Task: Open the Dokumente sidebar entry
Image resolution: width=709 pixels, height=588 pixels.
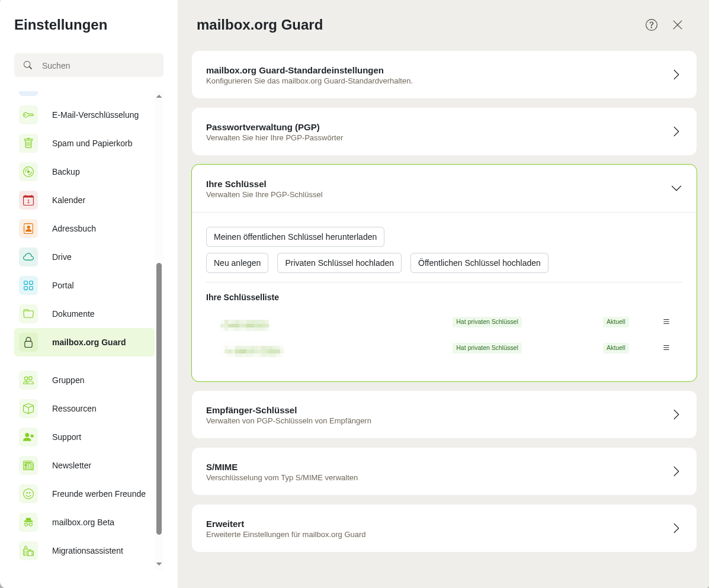Action: (85, 314)
